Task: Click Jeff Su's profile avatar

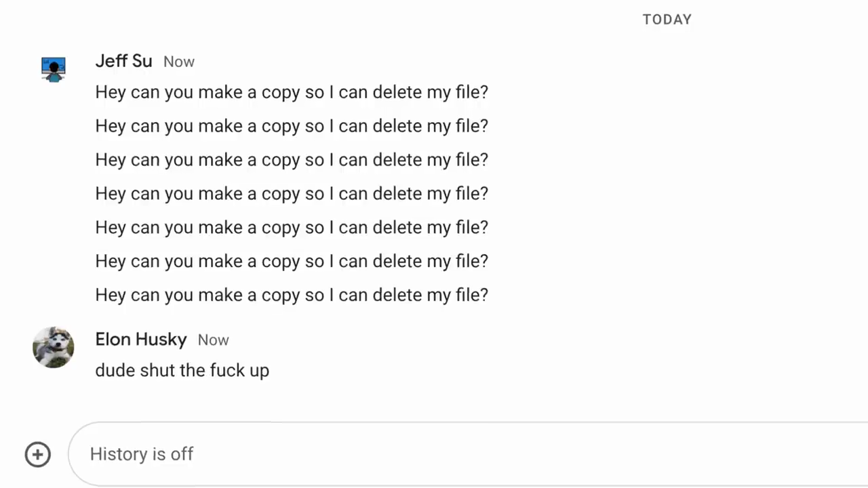Action: click(x=54, y=70)
